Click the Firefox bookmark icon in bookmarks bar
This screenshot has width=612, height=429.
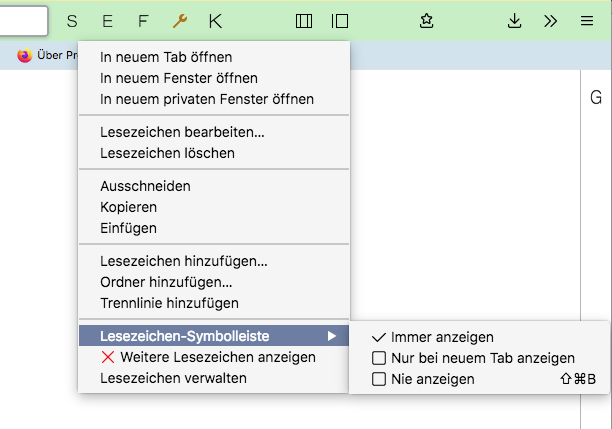tap(25, 56)
